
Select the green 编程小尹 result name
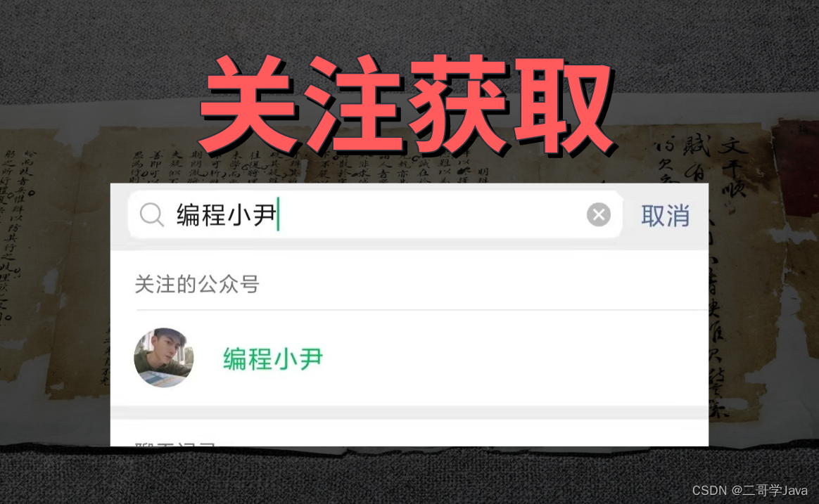(x=273, y=359)
